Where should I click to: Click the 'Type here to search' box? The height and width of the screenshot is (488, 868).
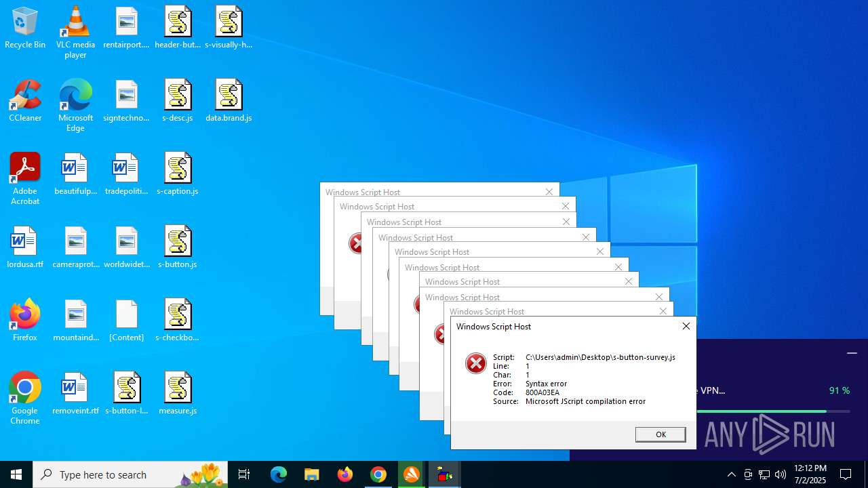click(x=130, y=474)
